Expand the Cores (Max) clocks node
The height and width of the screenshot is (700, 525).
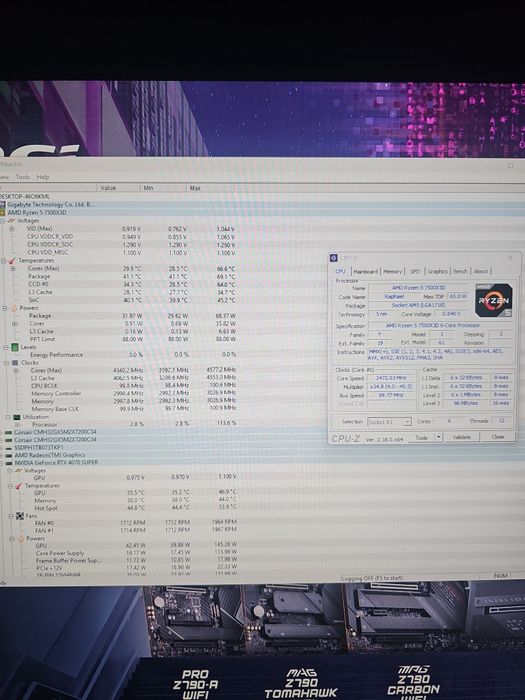click(16, 371)
